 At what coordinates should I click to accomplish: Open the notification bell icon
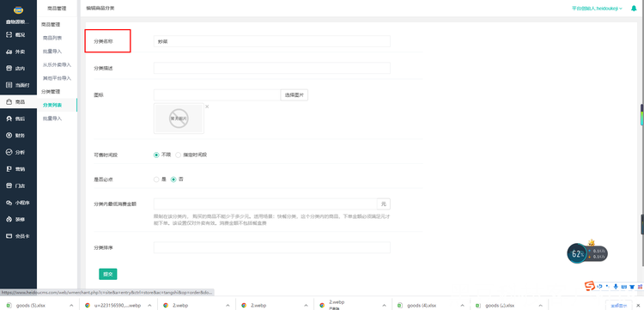634,9
